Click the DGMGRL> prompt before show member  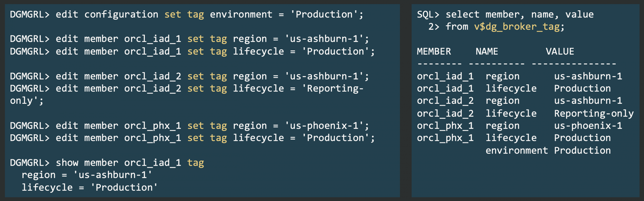(30, 163)
